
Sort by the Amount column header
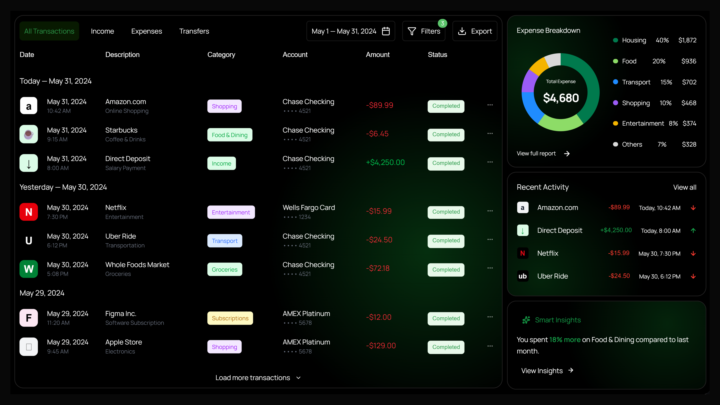click(x=377, y=55)
